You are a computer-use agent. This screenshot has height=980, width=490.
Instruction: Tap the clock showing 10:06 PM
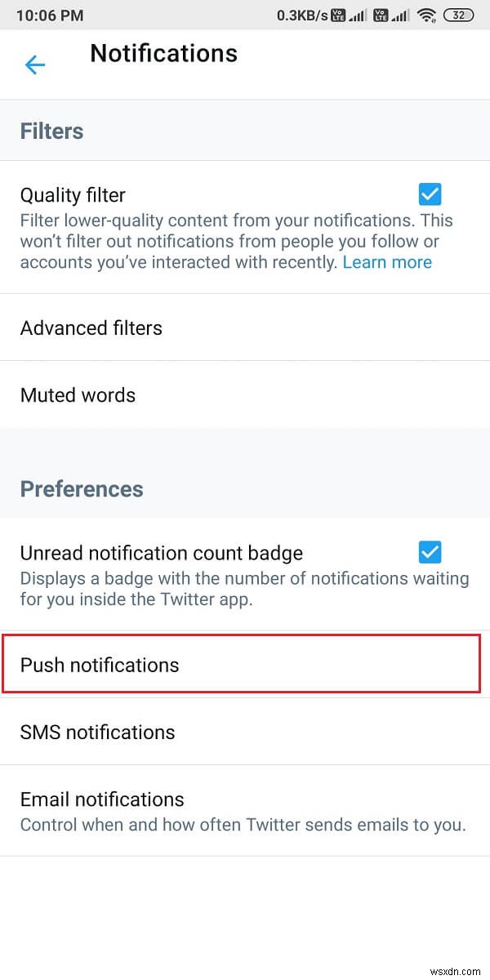pyautogui.click(x=49, y=15)
